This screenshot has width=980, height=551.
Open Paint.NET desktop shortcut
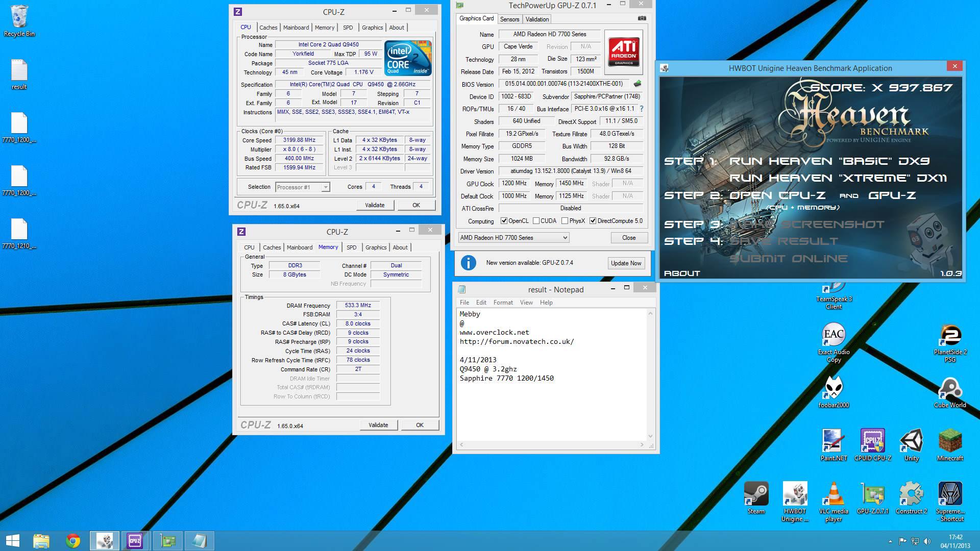pos(834,444)
